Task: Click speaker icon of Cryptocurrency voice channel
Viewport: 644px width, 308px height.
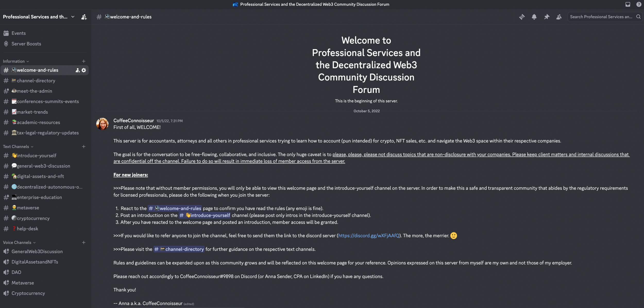Action: click(6, 293)
